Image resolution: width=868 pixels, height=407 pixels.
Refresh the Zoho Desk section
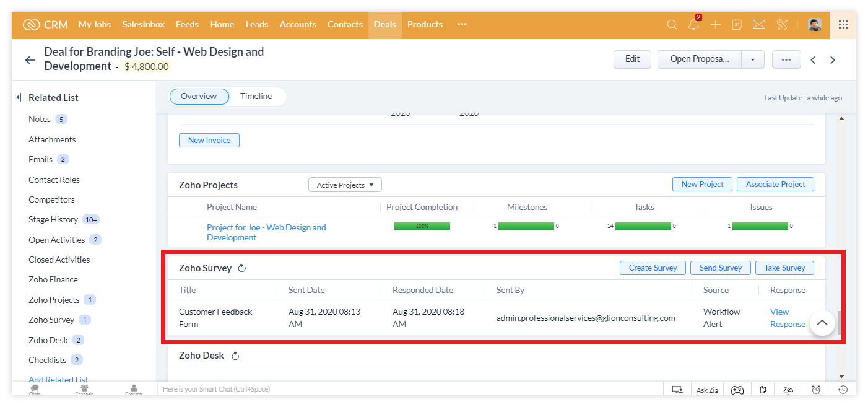click(x=235, y=356)
